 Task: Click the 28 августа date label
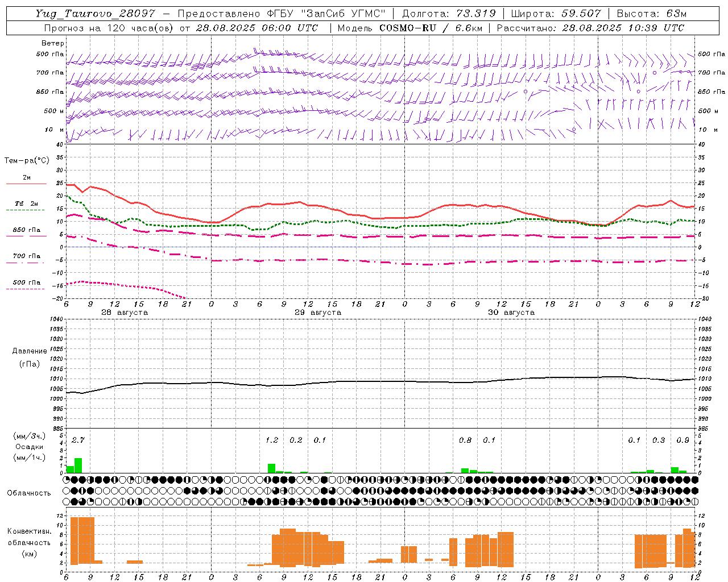coord(125,313)
